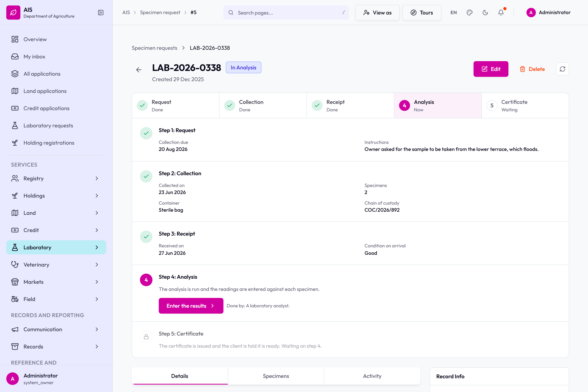Select the Certificate step in the progress bar

pyautogui.click(x=525, y=105)
